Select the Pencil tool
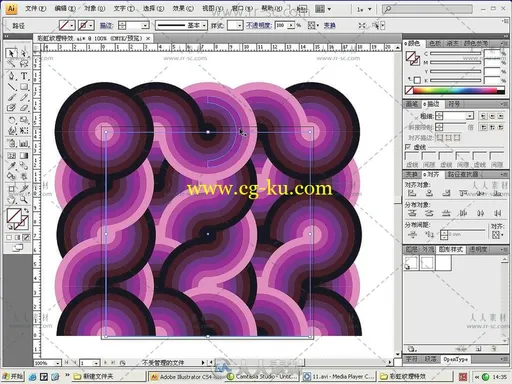The image size is (512, 384). tap(24, 97)
